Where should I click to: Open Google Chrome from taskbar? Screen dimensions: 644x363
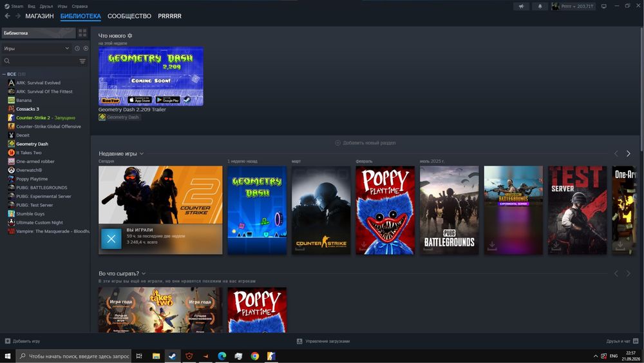pos(254,356)
